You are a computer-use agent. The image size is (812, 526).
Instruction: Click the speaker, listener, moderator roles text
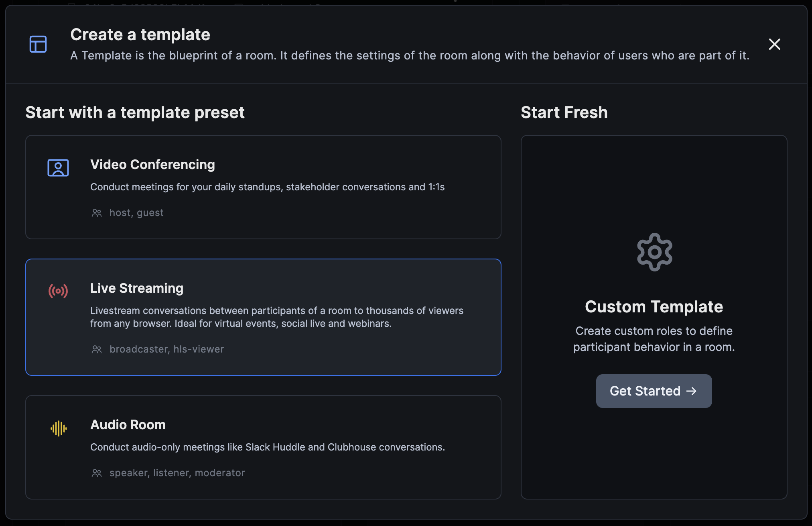coord(177,473)
